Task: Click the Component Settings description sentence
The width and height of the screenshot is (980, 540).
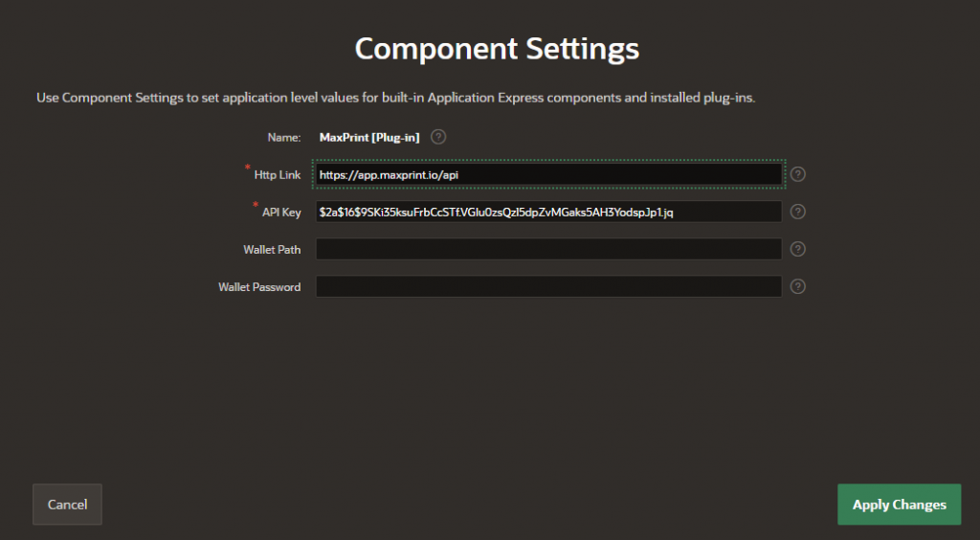Action: [x=395, y=98]
